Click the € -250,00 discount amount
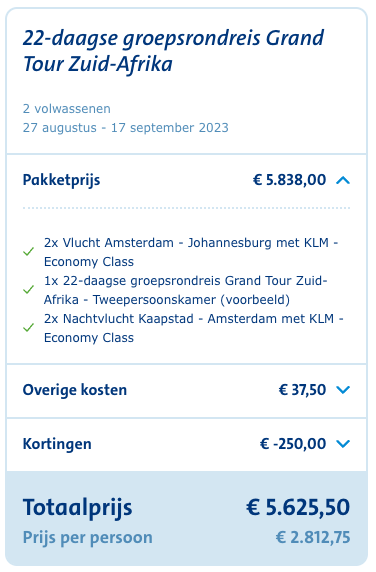Screen dimensions: 376x572 pos(293,444)
